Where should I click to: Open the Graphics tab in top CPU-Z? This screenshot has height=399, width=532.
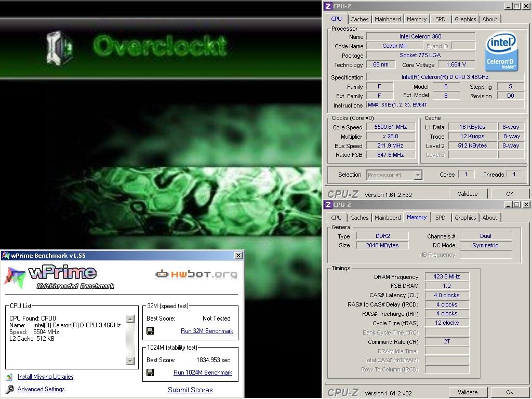point(465,19)
